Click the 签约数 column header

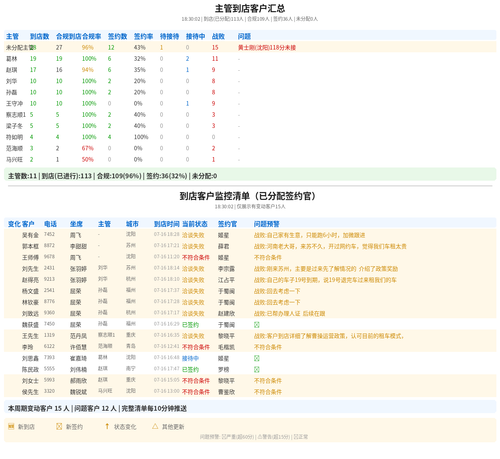118,36
